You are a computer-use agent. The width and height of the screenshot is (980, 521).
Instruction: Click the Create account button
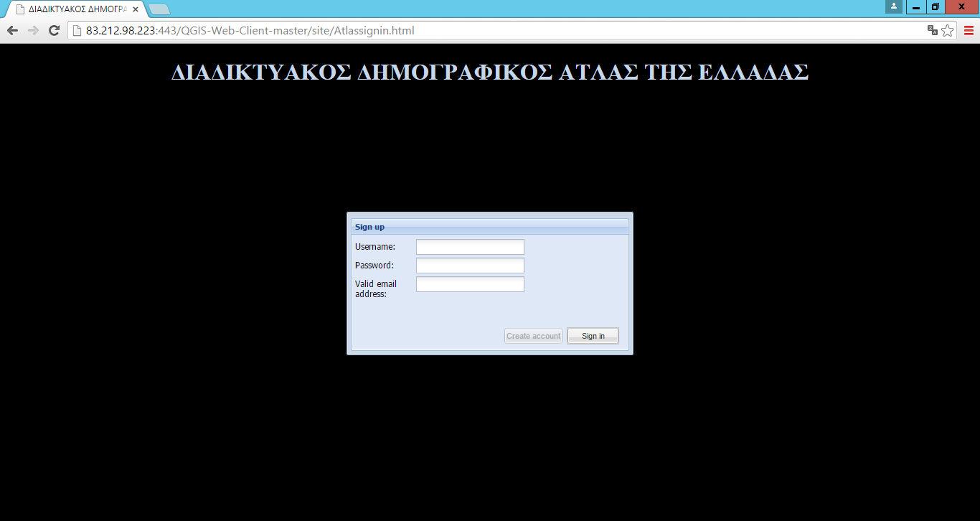(533, 336)
